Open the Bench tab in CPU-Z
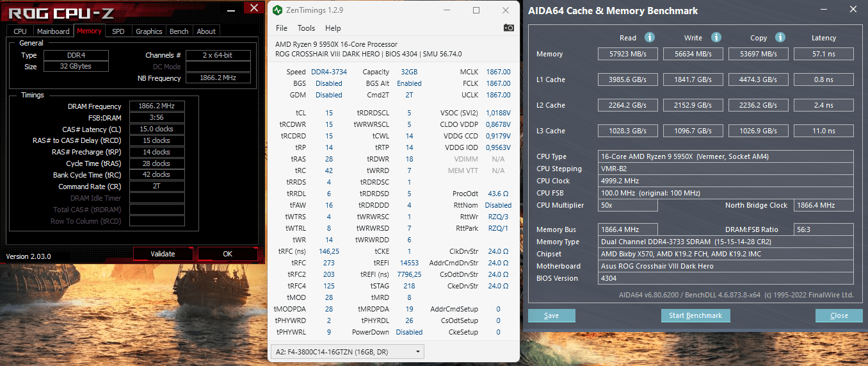 179,31
